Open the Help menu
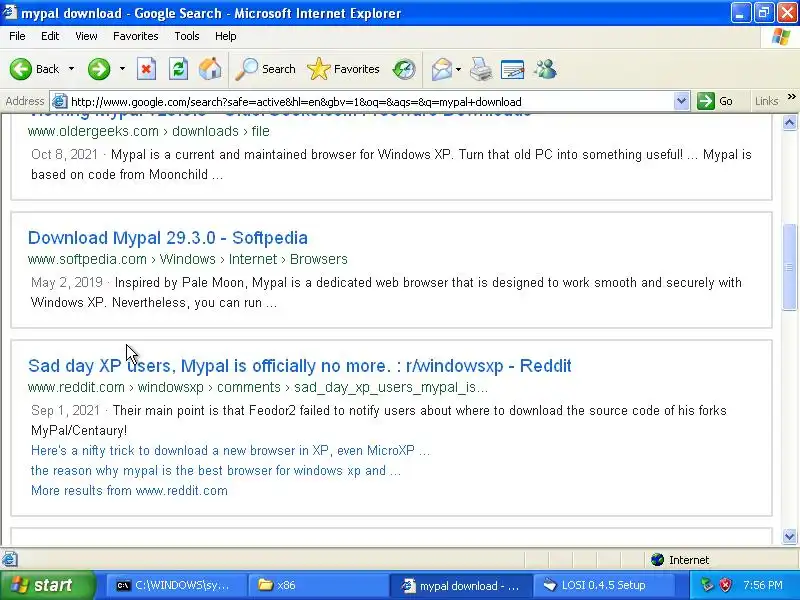The image size is (800, 600). pos(226,36)
